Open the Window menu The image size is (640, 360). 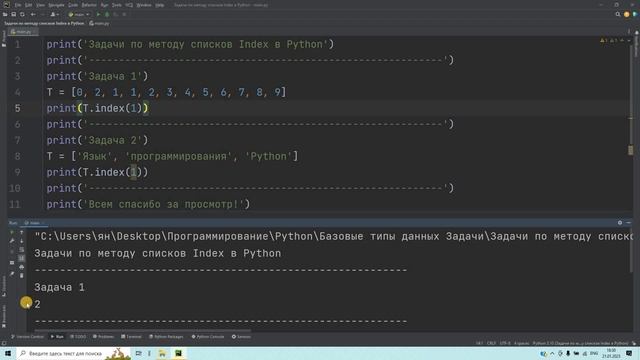coord(144,5)
